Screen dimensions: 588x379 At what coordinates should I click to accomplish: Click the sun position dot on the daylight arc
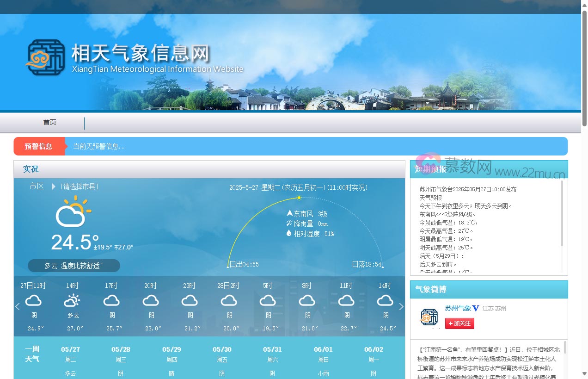[299, 197]
